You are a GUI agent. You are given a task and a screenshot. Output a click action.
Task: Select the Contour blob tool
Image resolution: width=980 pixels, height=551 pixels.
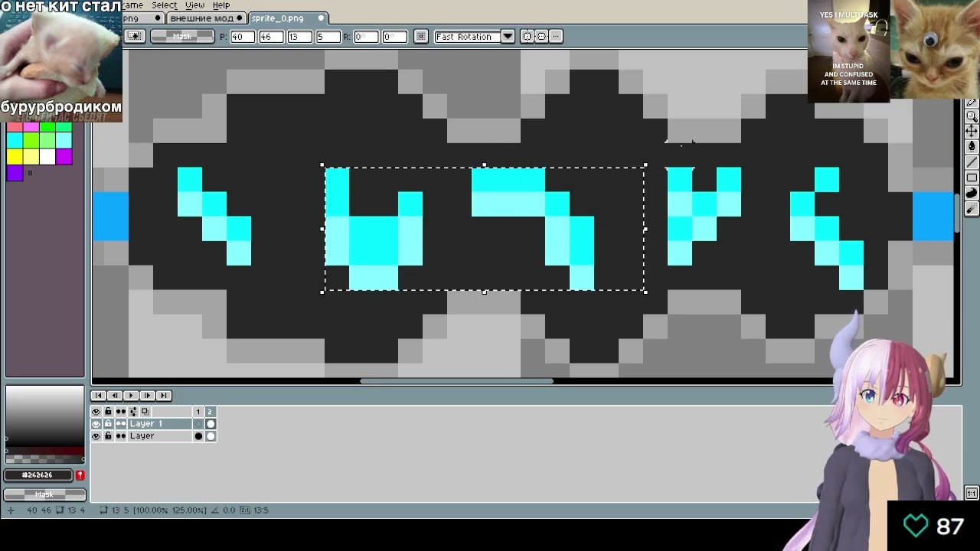[972, 193]
